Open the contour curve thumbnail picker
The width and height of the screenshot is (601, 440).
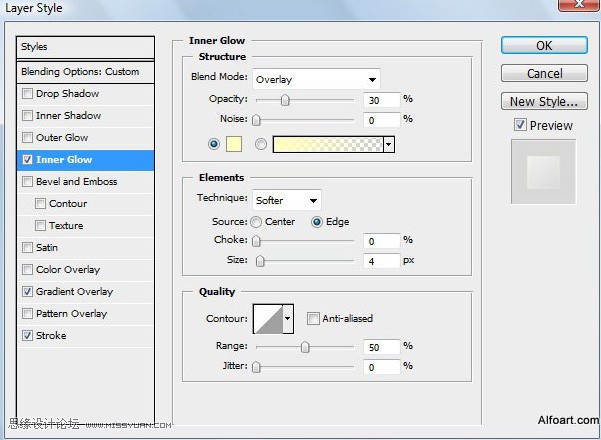[x=268, y=319]
